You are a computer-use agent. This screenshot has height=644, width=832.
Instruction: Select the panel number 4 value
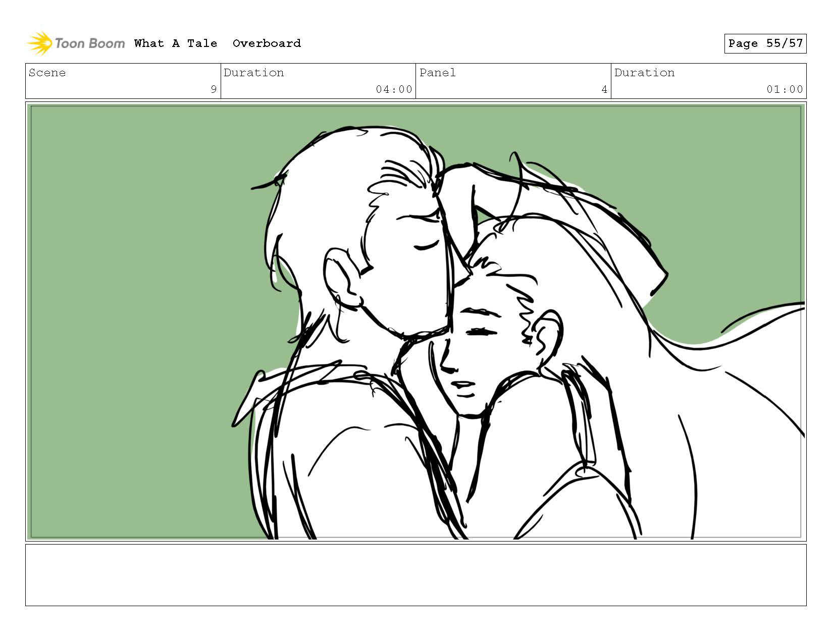(604, 89)
